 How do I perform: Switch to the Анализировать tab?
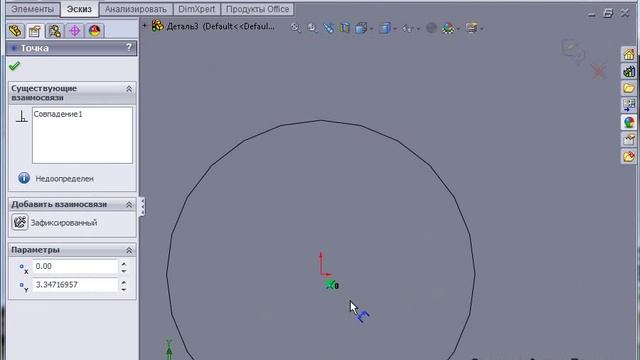point(136,9)
